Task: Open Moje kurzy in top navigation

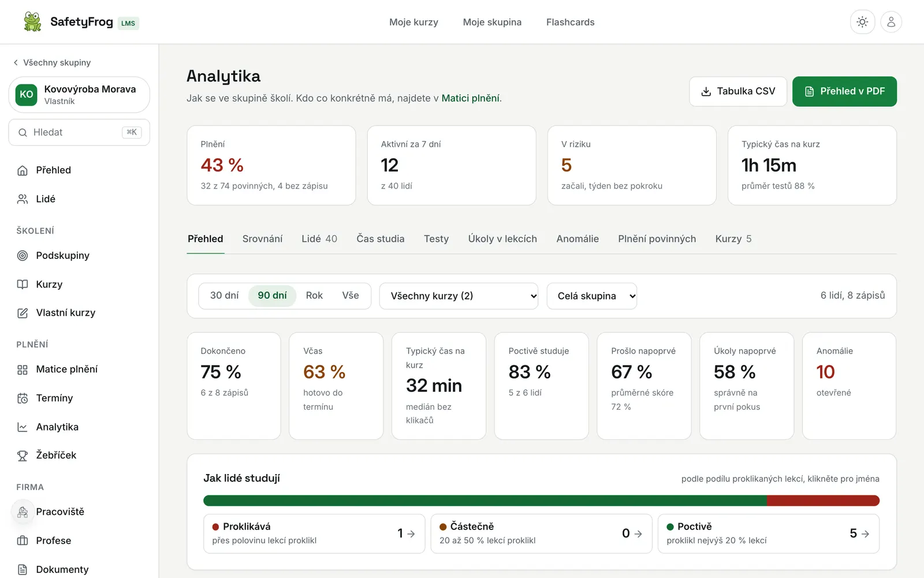Action: point(413,22)
